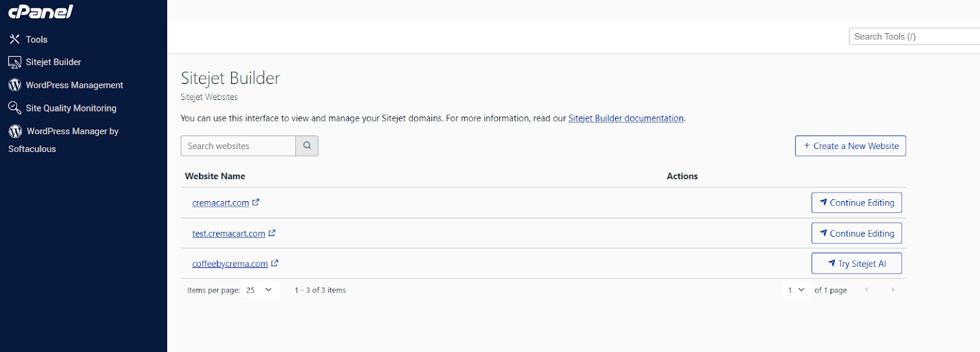980x352 pixels.
Task: Open Site Quality Monitoring menu item
Action: [x=71, y=108]
